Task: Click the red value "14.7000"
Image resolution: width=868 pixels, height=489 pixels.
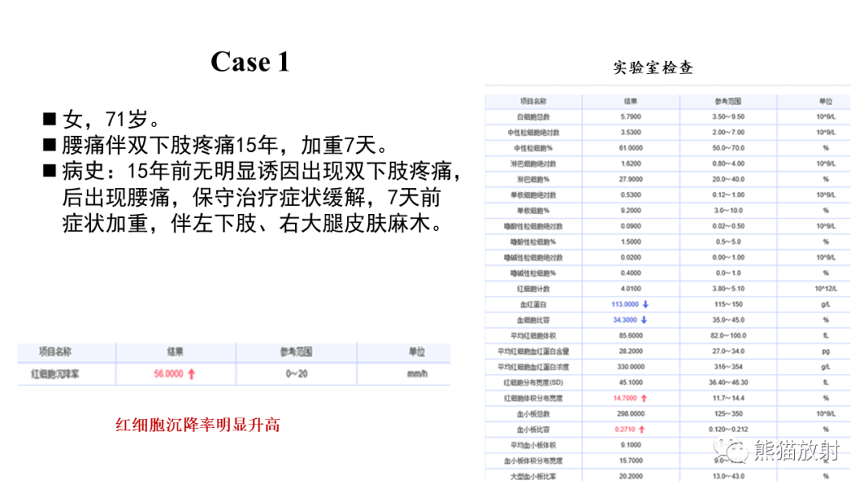Action: coord(625,398)
